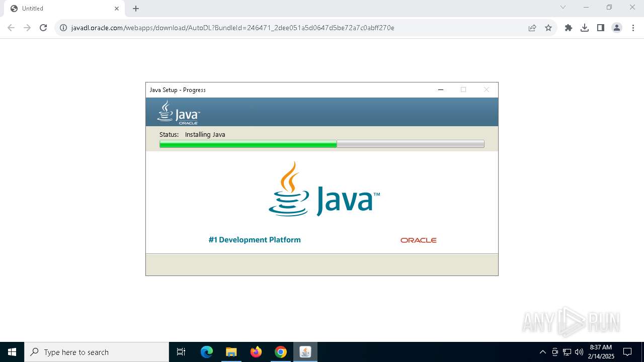Reload the current page

[x=43, y=28]
